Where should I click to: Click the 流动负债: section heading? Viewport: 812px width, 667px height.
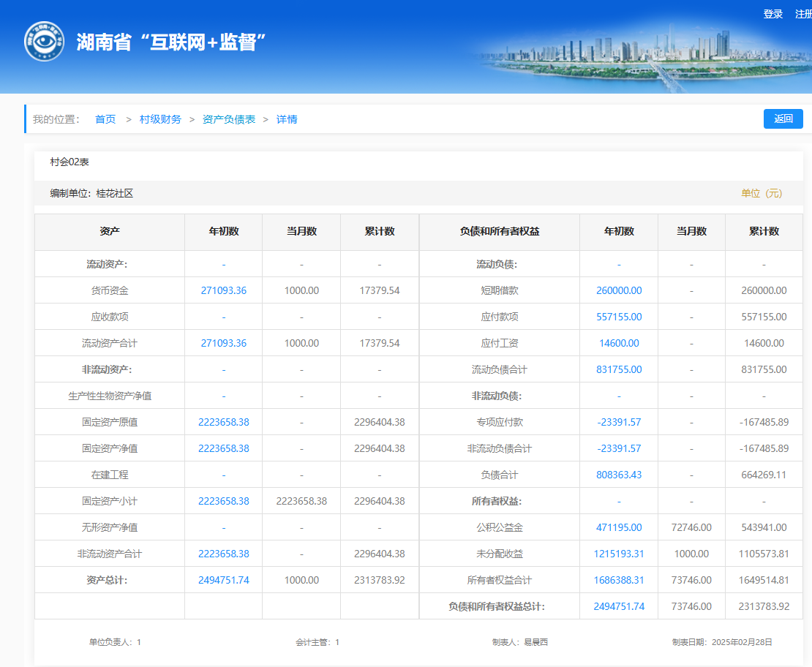(497, 264)
